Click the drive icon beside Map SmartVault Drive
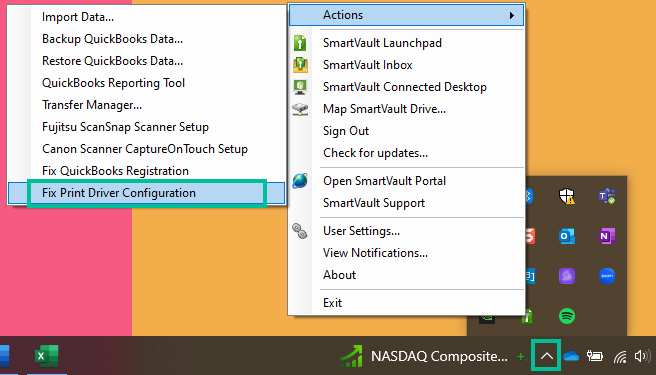656x375 pixels. (300, 109)
